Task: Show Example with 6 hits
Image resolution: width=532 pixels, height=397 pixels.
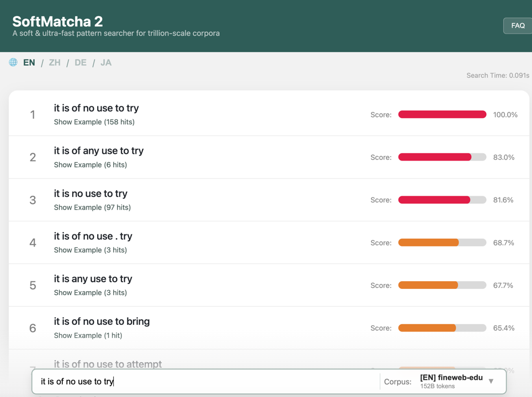Action: pyautogui.click(x=91, y=165)
